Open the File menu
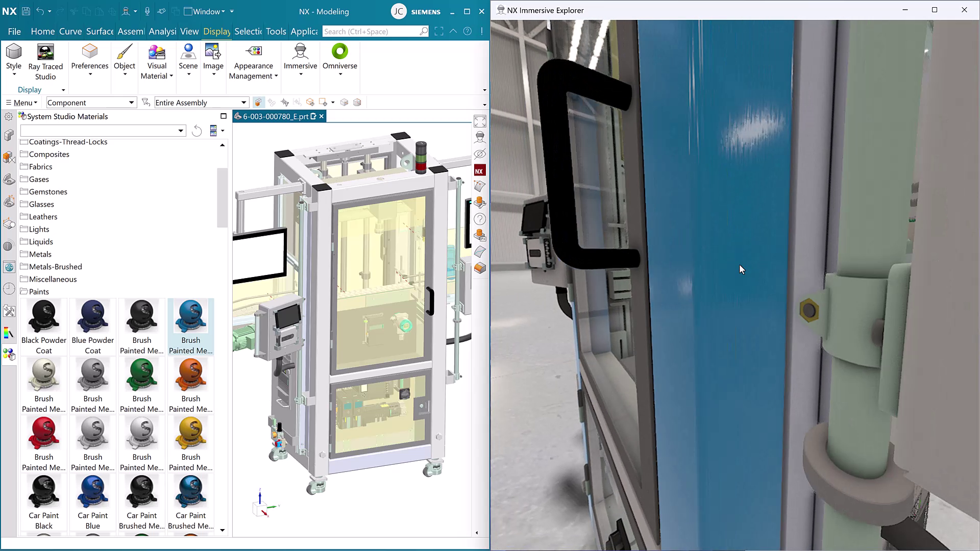 [x=14, y=32]
